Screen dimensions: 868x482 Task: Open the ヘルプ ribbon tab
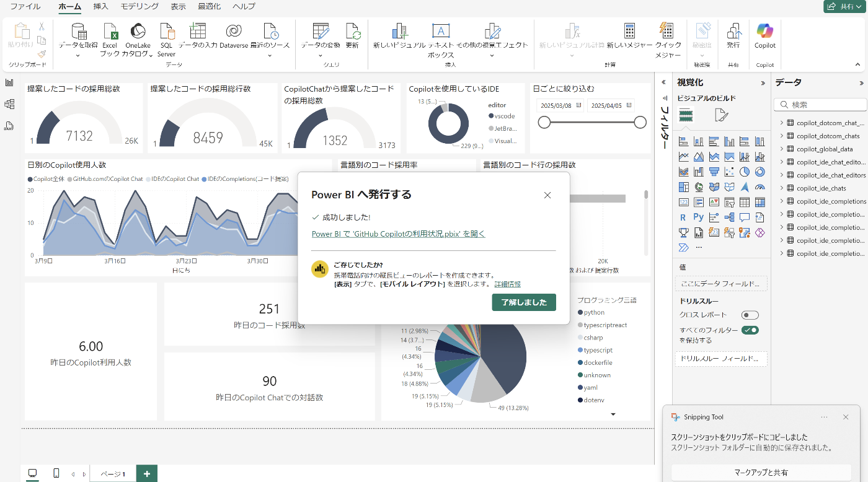[244, 6]
